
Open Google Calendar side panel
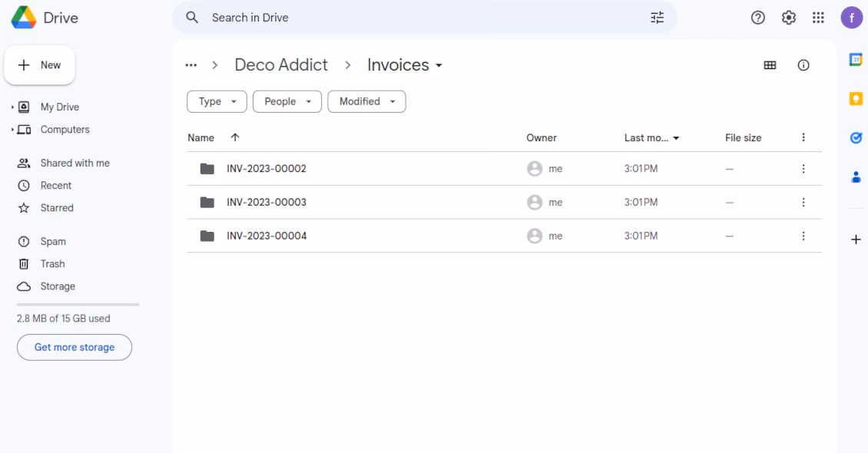click(856, 59)
